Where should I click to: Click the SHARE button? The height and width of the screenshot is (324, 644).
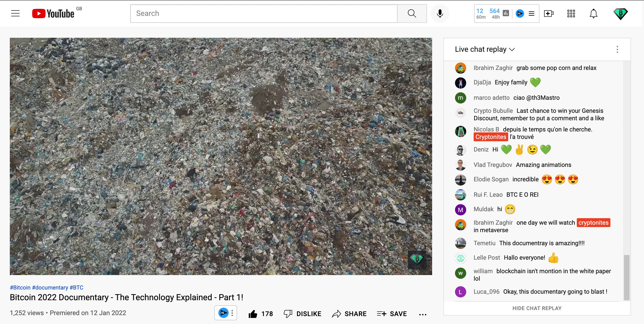349,314
